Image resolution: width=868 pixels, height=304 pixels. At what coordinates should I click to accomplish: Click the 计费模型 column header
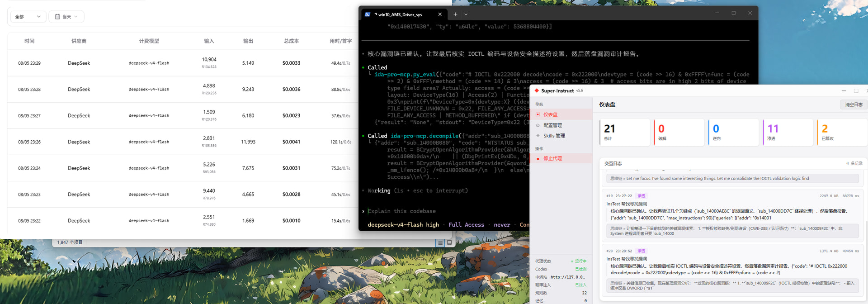[x=149, y=41]
